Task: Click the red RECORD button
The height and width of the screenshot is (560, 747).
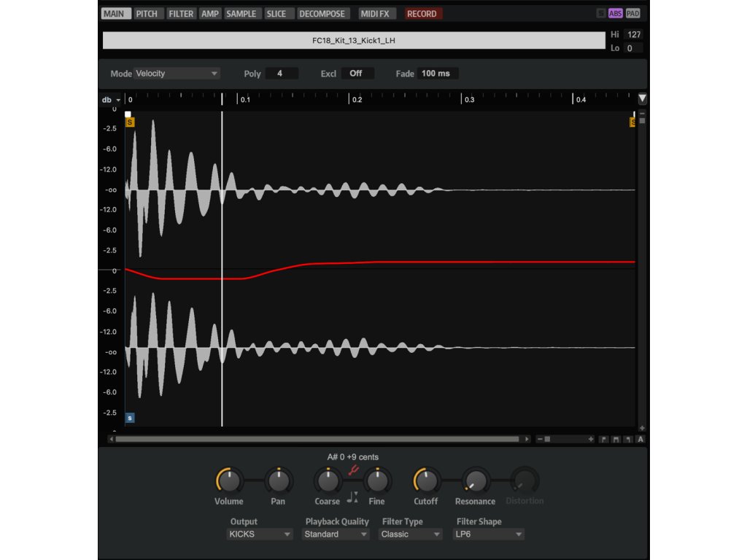Action: tap(422, 14)
